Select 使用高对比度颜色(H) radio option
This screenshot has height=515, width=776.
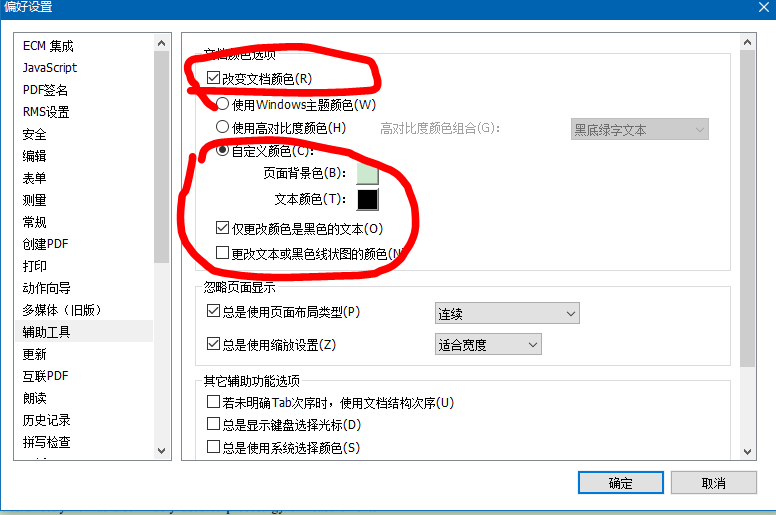[223, 127]
